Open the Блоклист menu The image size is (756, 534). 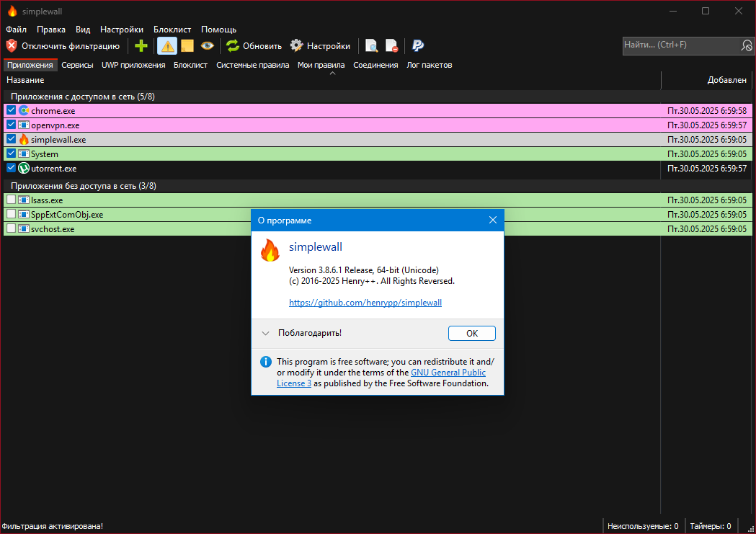(x=172, y=30)
